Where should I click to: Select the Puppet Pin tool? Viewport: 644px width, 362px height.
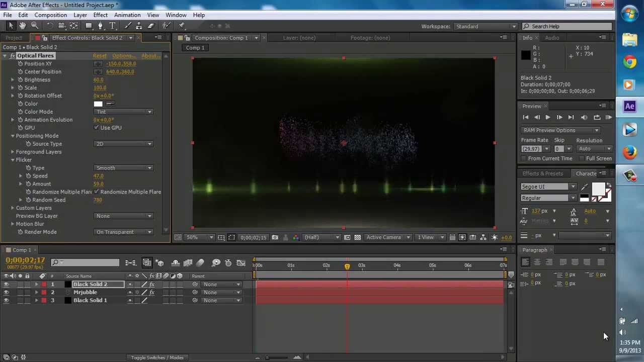[x=182, y=26]
